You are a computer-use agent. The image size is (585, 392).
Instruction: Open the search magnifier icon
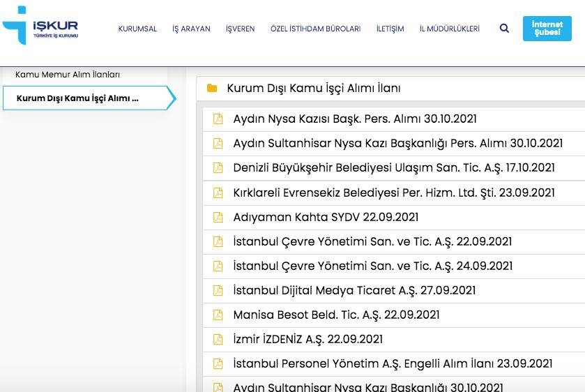point(504,29)
